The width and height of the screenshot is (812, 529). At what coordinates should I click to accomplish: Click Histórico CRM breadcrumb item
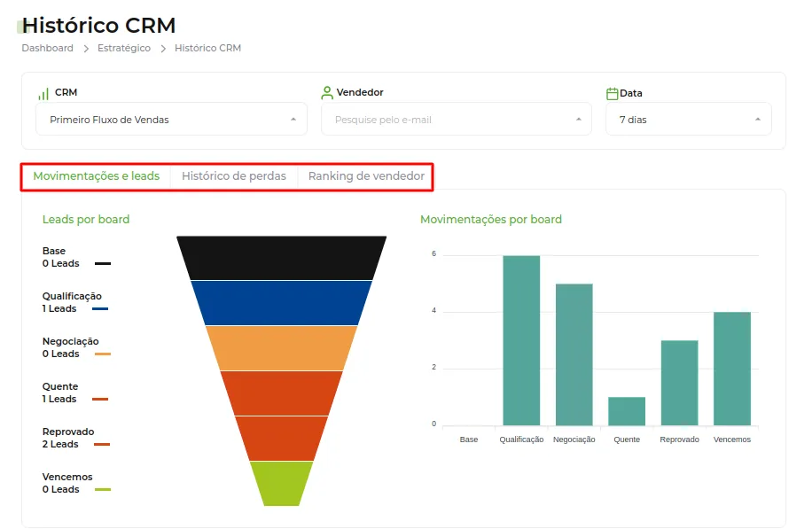(207, 48)
